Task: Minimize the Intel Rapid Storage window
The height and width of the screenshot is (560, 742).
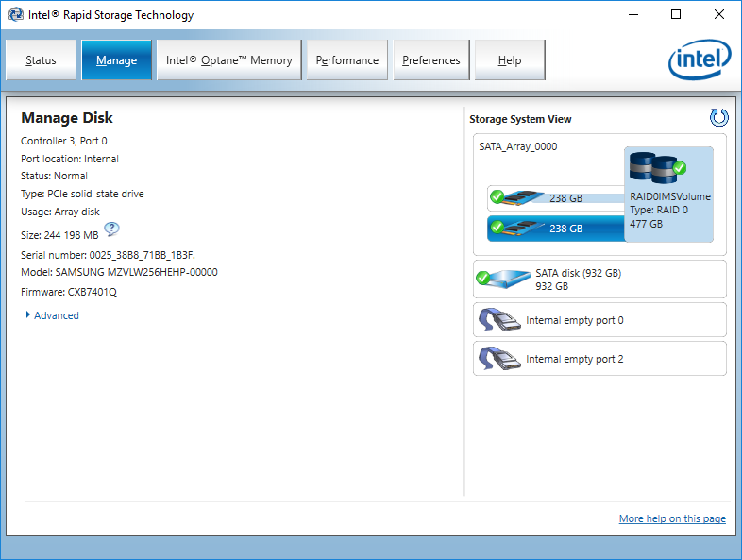Action: click(633, 15)
